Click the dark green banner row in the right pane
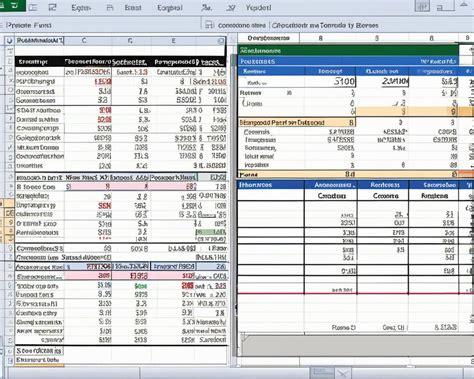This screenshot has height=379, width=474. tap(348, 51)
